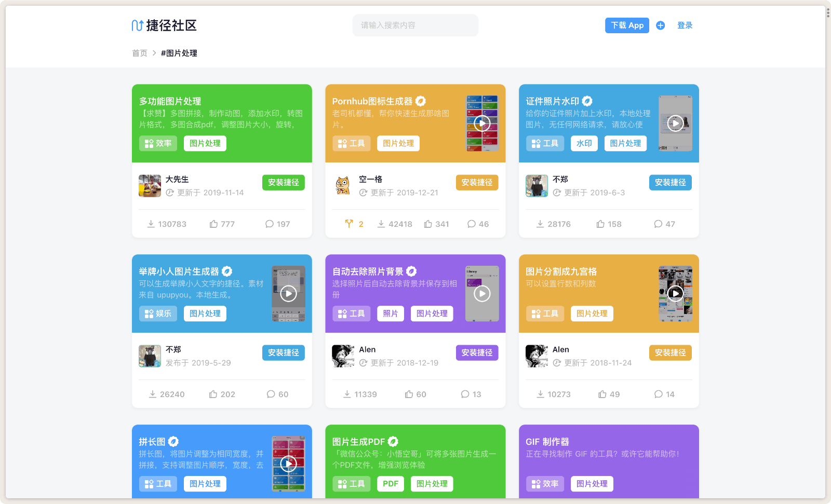This screenshot has width=831, height=504.
Task: Select the 效率 tag on GIF 制作器
Action: click(545, 484)
